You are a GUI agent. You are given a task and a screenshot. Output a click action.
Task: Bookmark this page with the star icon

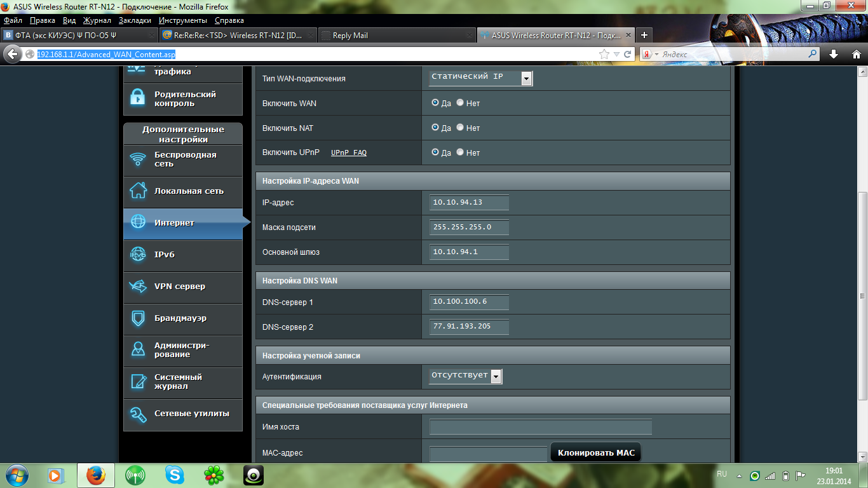pos(604,54)
